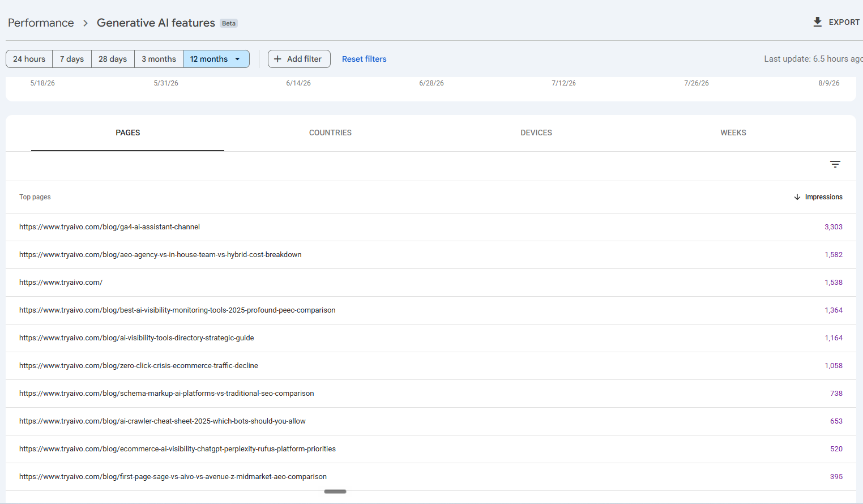The image size is (863, 504).
Task: Click the 653 impressions value
Action: coord(836,421)
